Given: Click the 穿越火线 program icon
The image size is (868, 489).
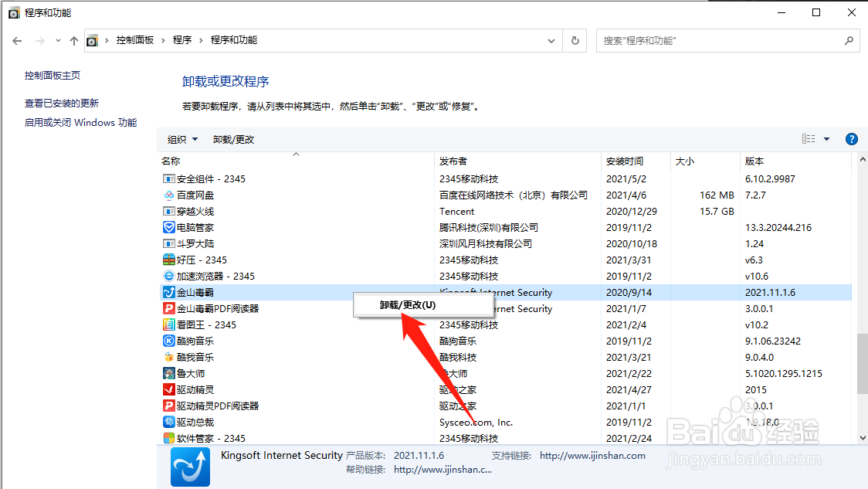Looking at the screenshot, I should click(169, 211).
